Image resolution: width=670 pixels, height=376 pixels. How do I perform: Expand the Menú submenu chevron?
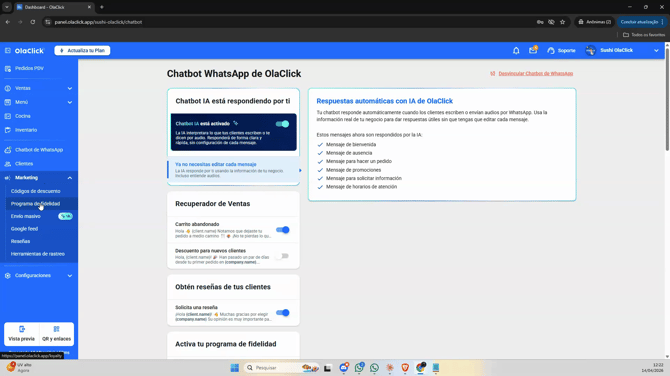70,102
